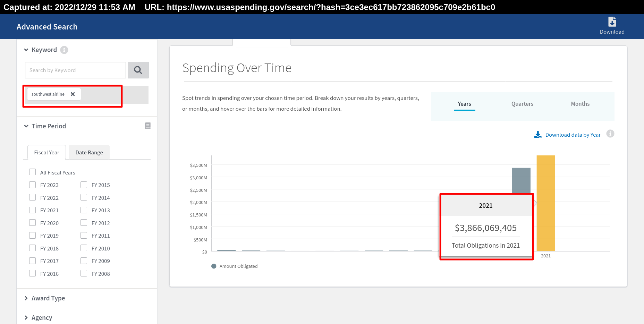The height and width of the screenshot is (324, 644).
Task: Open the Time Period glossary book icon
Action: [x=147, y=126]
